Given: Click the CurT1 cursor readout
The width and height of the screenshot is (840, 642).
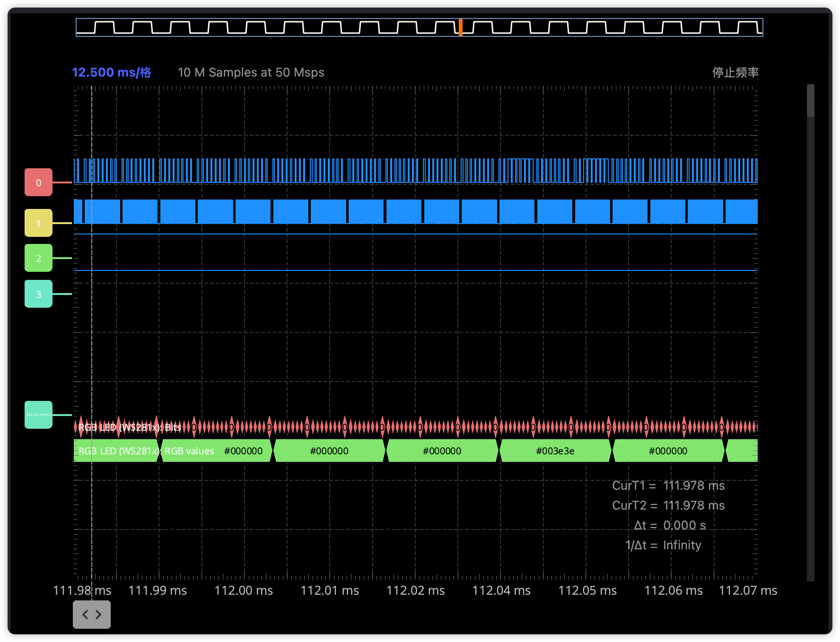Looking at the screenshot, I should pyautogui.click(x=668, y=486).
